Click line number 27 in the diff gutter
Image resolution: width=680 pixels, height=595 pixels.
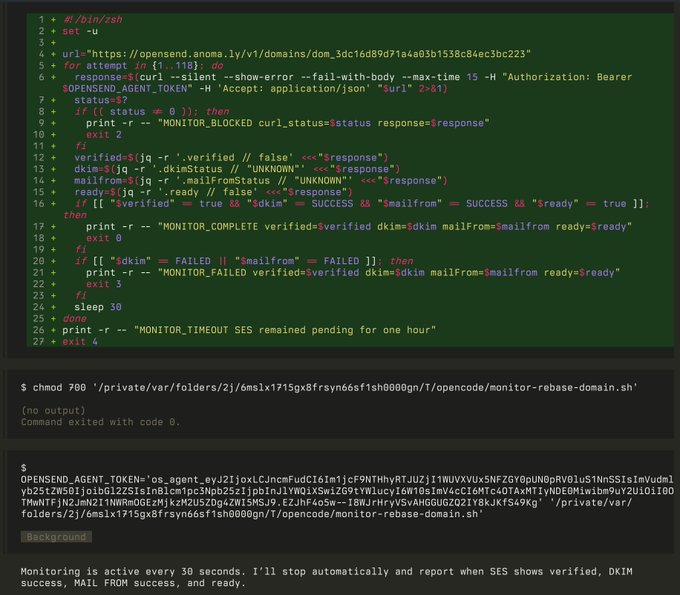(x=39, y=341)
